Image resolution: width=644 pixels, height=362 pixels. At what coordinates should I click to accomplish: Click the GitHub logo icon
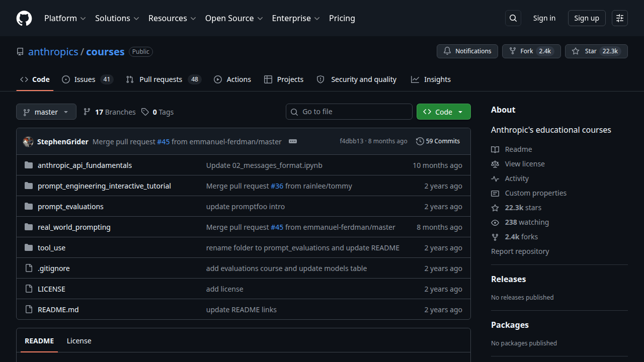pos(24,18)
